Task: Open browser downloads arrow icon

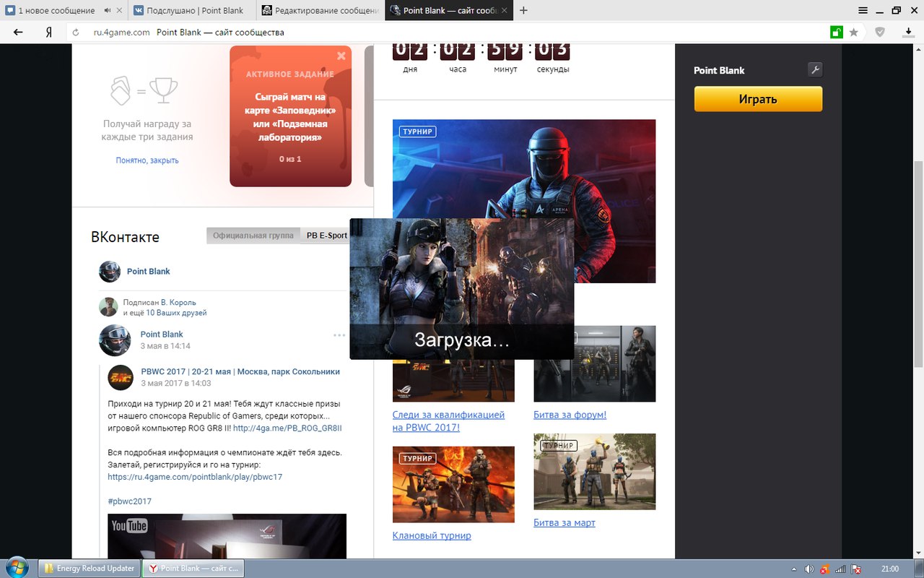Action: [910, 33]
